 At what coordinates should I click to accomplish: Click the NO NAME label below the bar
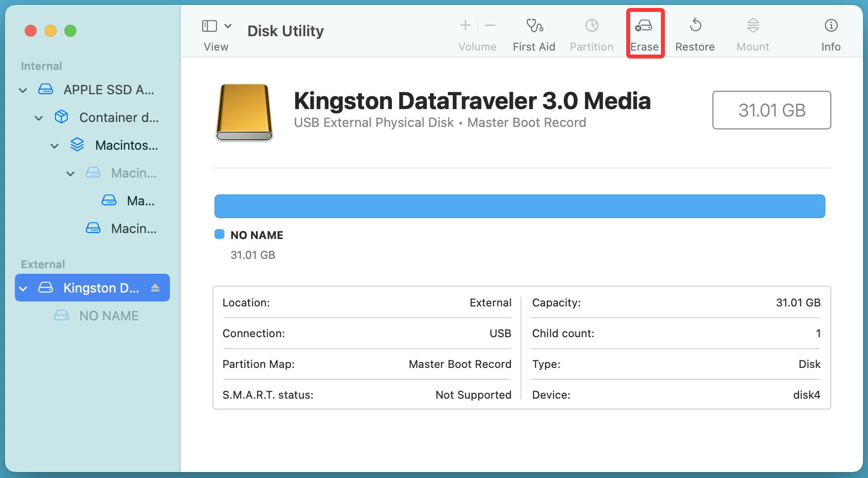pyautogui.click(x=257, y=235)
